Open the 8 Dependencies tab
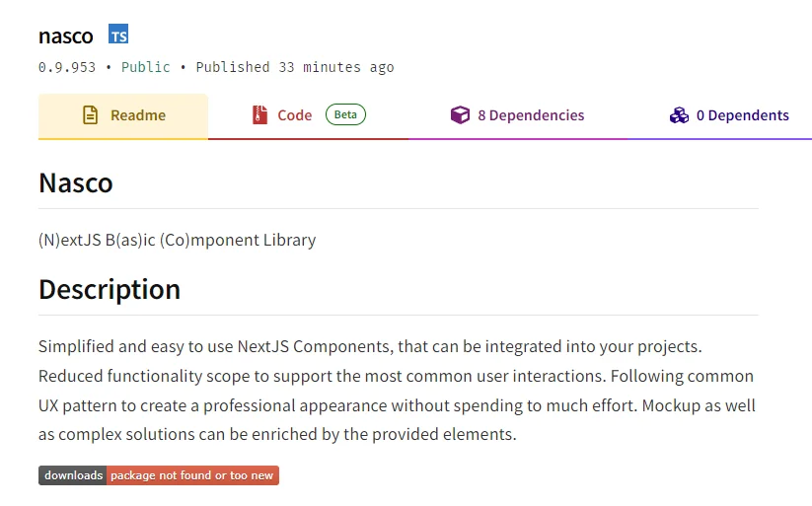812x506 pixels. [x=518, y=115]
